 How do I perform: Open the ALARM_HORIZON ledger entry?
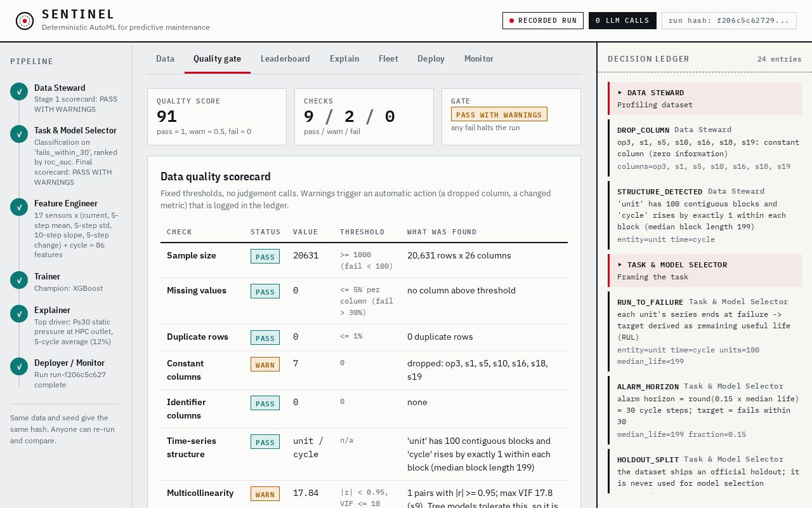pos(705,410)
